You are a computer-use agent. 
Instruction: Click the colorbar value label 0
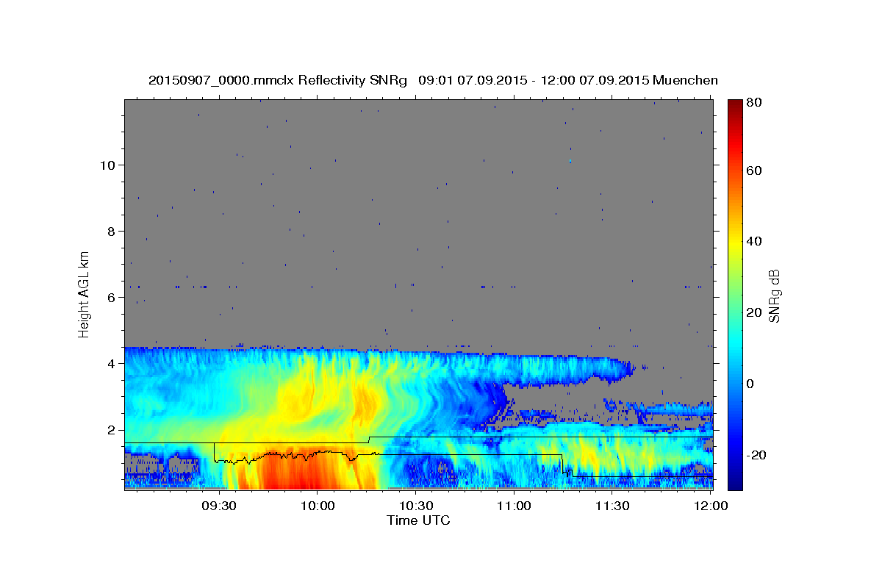pos(752,384)
